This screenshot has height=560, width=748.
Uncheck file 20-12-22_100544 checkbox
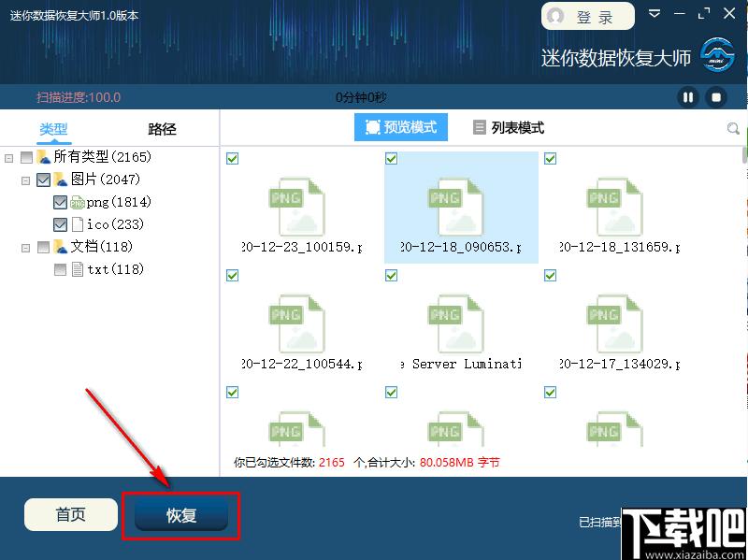tap(232, 275)
